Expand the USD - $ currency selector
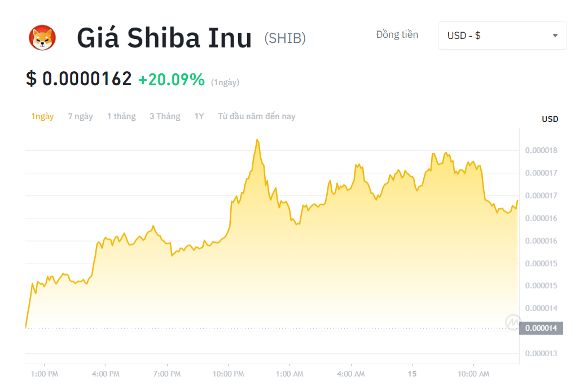The image size is (588, 385). click(x=502, y=36)
